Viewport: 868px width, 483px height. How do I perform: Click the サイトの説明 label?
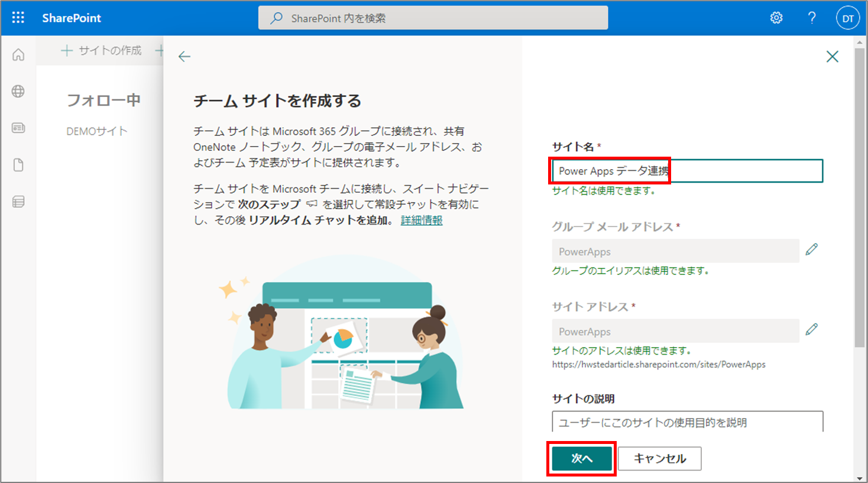pyautogui.click(x=584, y=399)
